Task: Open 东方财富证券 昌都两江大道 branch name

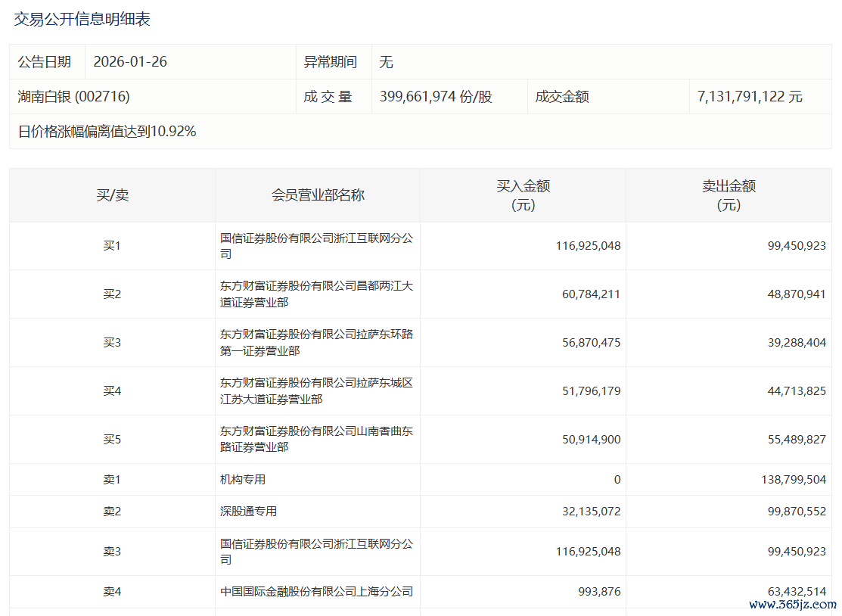Action: tap(316, 294)
